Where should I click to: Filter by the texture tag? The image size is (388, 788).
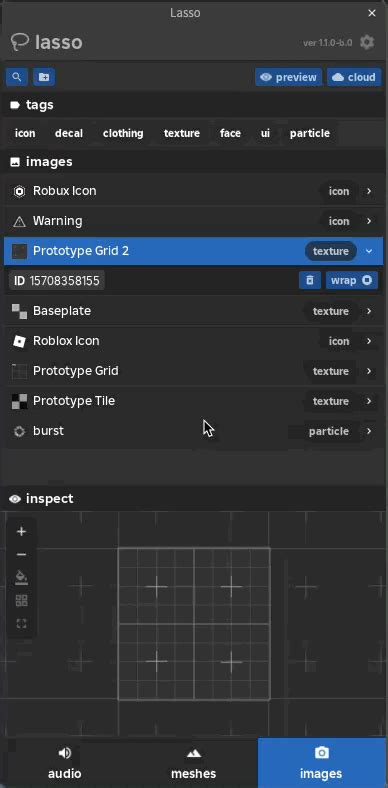coord(182,133)
